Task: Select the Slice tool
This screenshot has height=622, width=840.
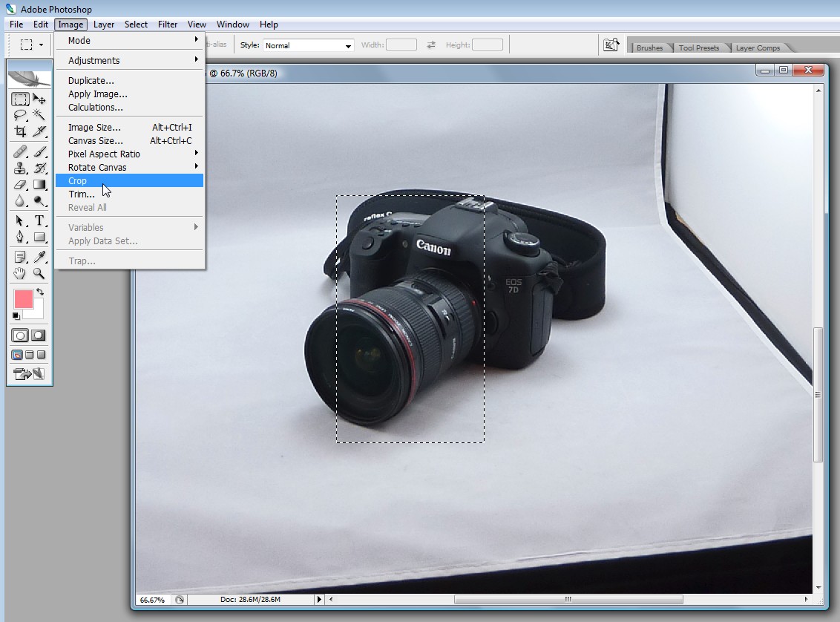Action: pyautogui.click(x=39, y=131)
